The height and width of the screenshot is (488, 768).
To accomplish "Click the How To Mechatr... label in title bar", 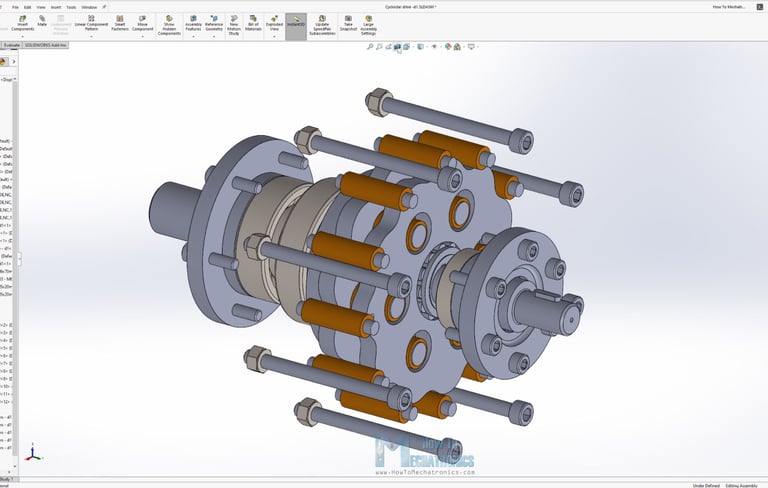I will coord(729,7).
